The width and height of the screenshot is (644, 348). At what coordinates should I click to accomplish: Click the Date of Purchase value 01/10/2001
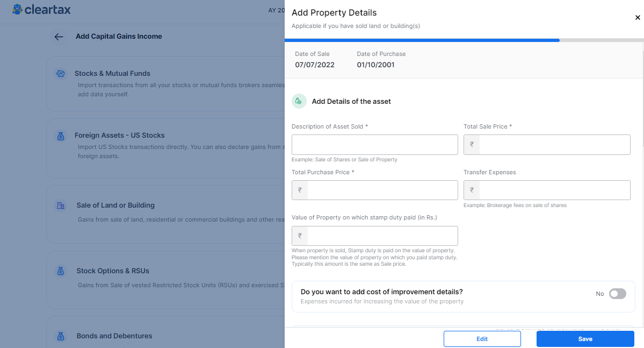(375, 65)
